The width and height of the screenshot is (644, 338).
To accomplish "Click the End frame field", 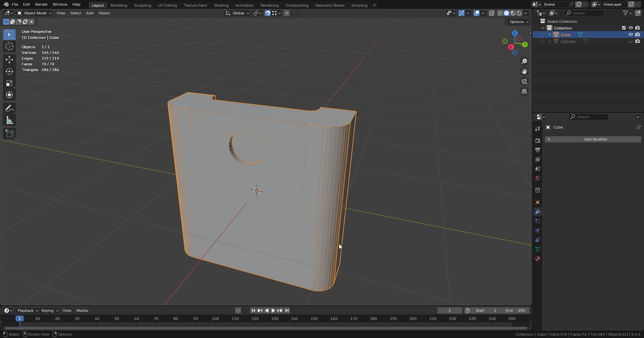I will (x=515, y=311).
